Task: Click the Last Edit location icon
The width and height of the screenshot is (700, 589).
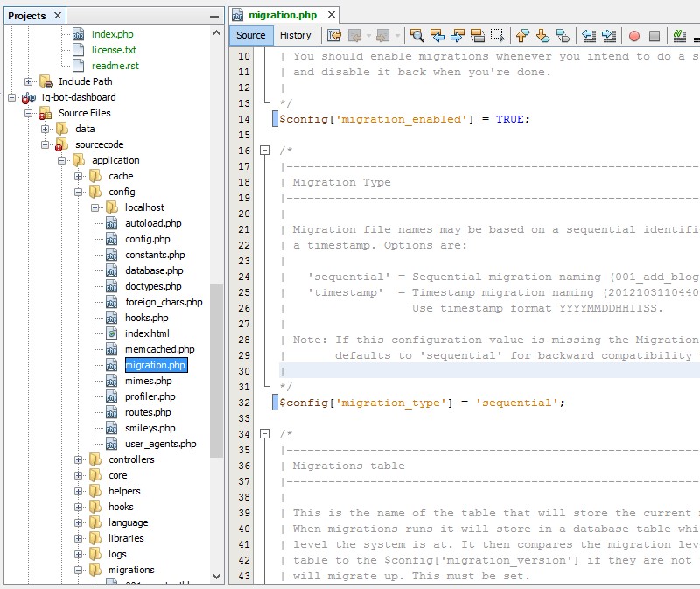Action: click(334, 36)
